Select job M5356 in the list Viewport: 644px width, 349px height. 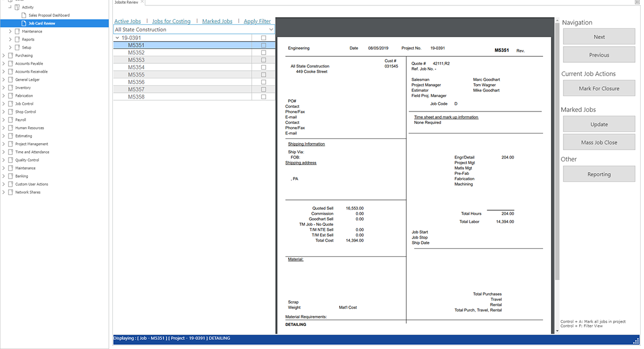136,82
